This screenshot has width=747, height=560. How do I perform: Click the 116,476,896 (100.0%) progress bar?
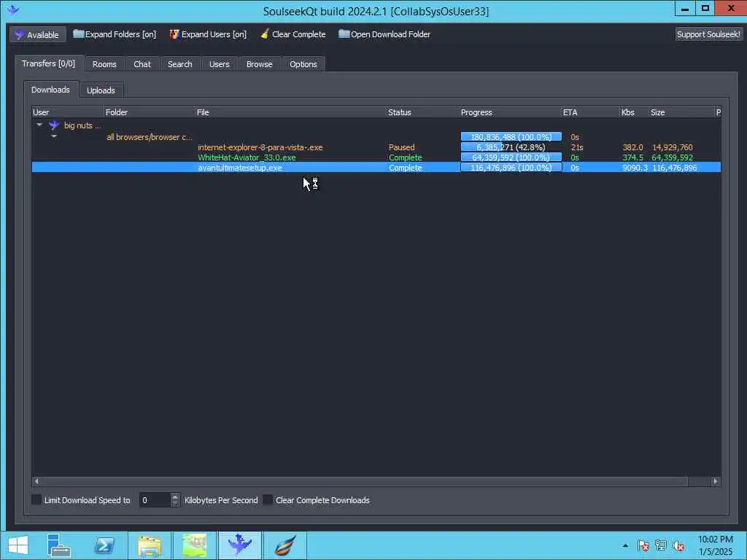tap(511, 168)
